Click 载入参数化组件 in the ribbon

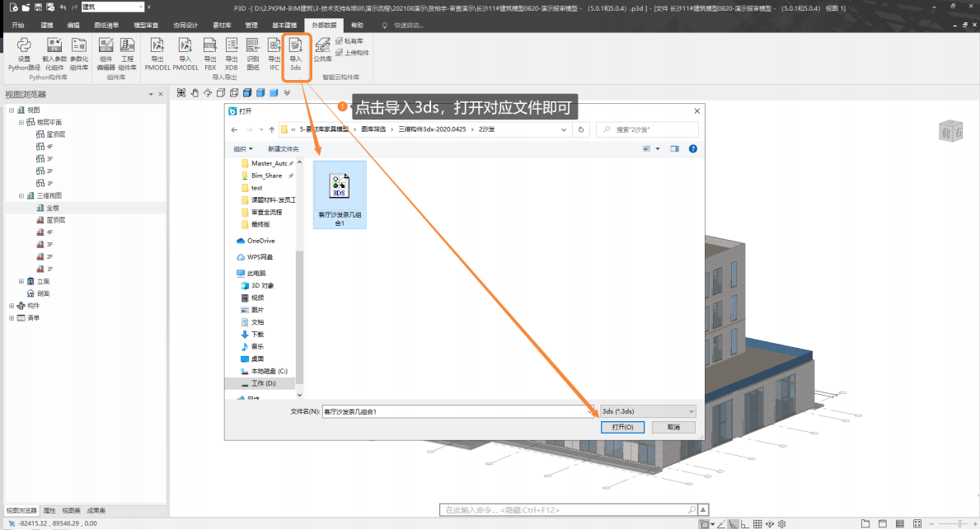tap(54, 54)
